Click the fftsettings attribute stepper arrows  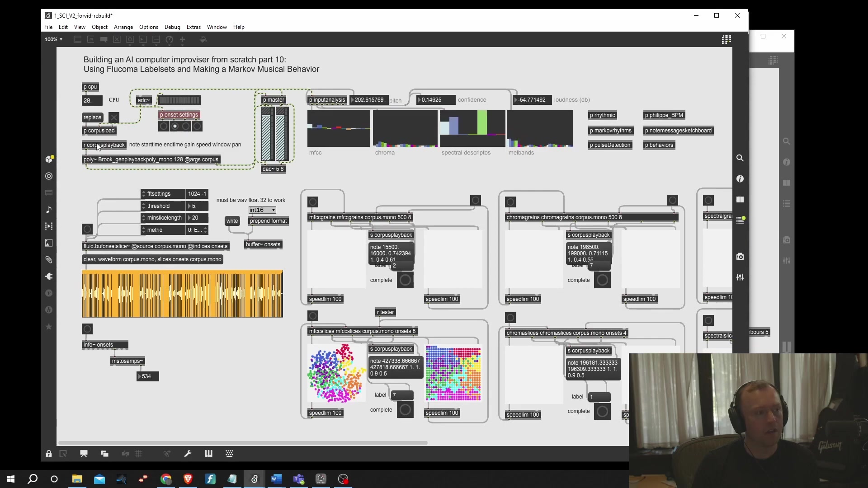[x=144, y=194]
